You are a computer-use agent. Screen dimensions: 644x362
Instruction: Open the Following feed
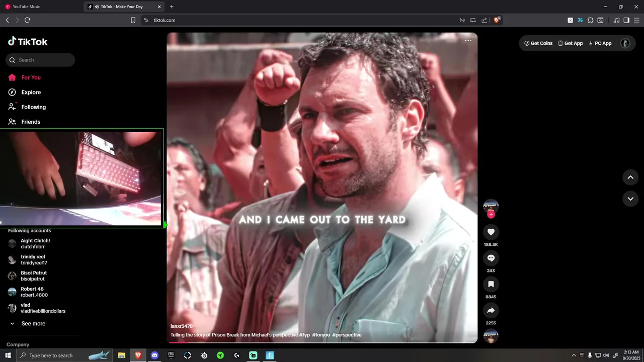[x=27, y=107]
